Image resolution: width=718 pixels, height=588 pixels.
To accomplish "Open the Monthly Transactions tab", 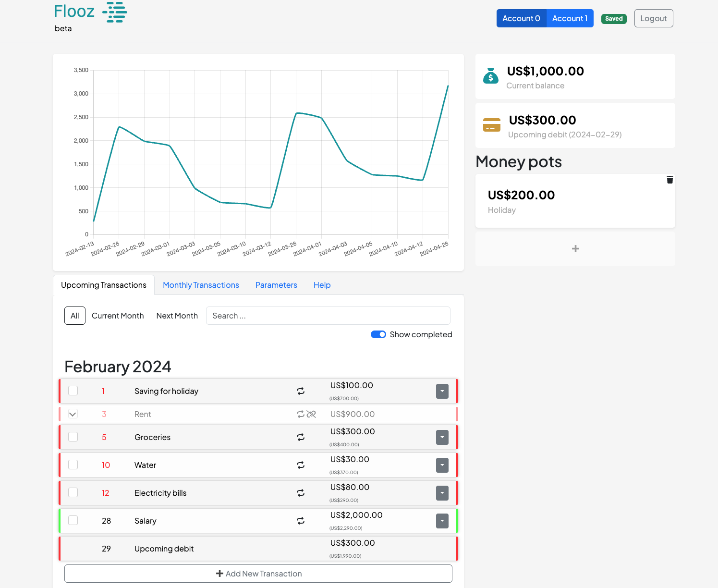I will coord(201,285).
